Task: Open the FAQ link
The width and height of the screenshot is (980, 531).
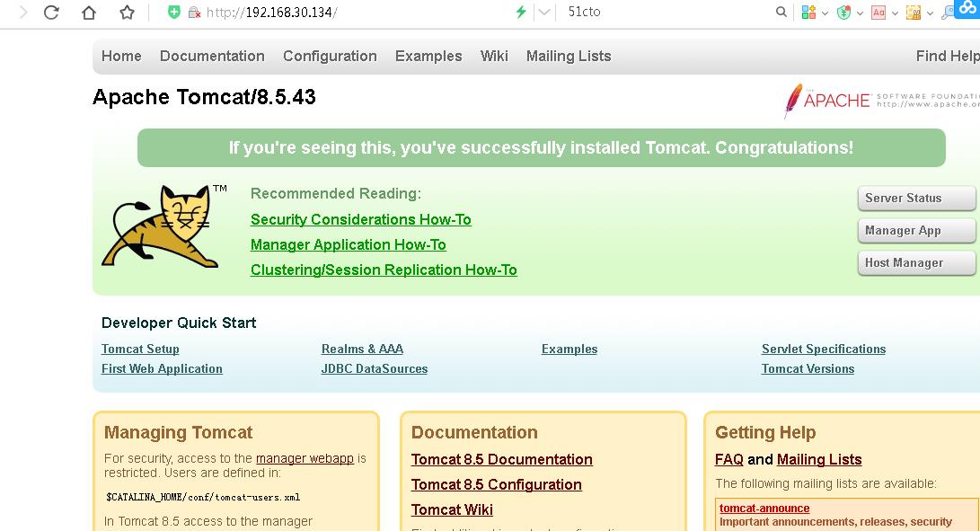Action: point(728,460)
